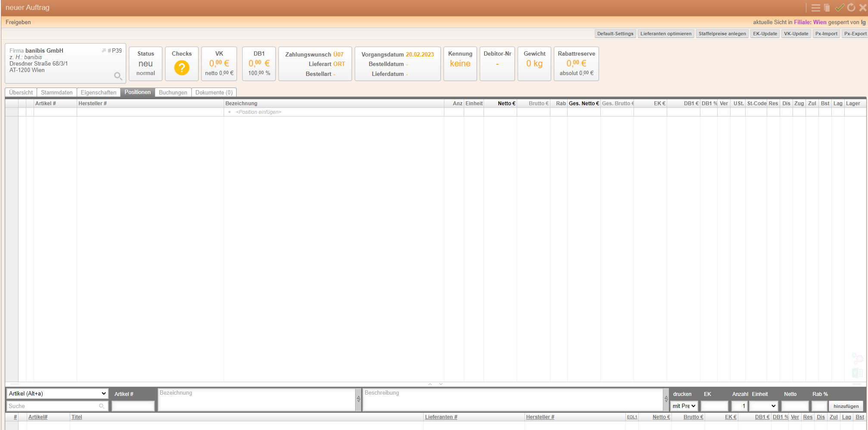868x430 pixels.
Task: Click the Vorgangsdatum 20.02.2023 value
Action: (420, 54)
